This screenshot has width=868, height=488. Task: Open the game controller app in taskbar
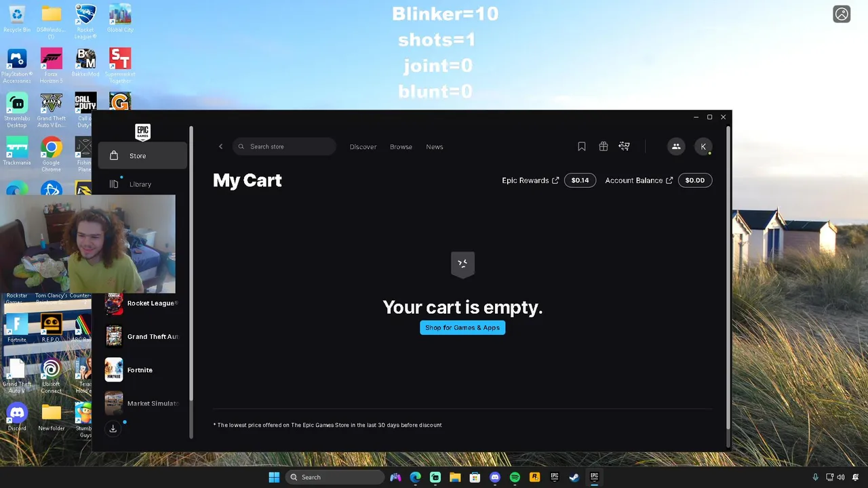(x=395, y=477)
